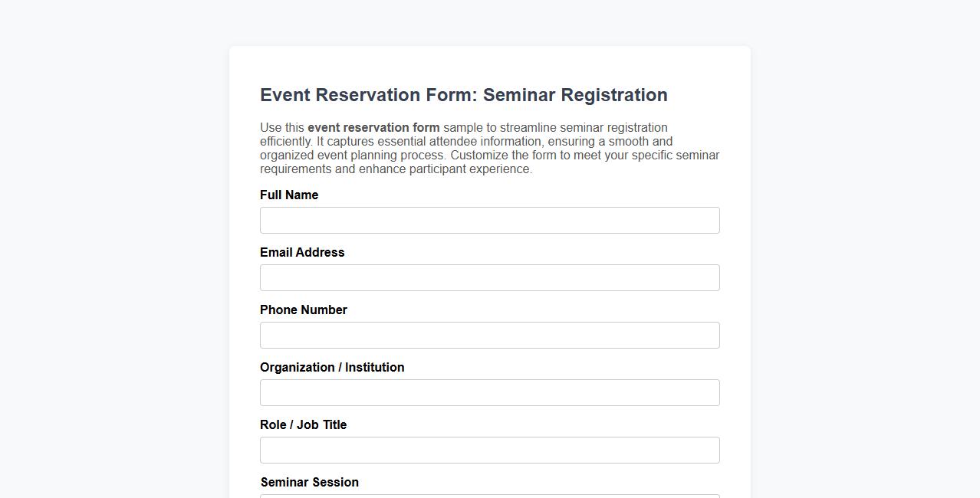
Task: Select the Seminar Session field
Action: pyautogui.click(x=489, y=495)
